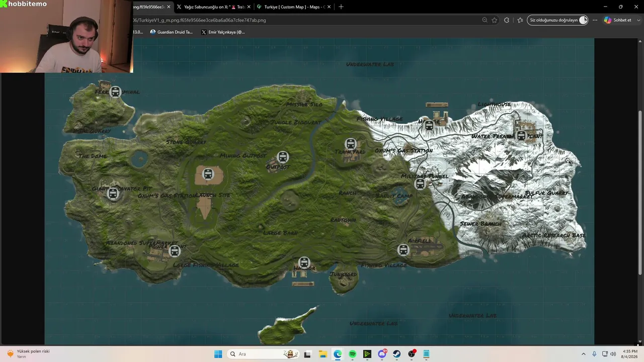Click the Large Fishing Village map label
The width and height of the screenshot is (644, 362).
click(x=206, y=265)
